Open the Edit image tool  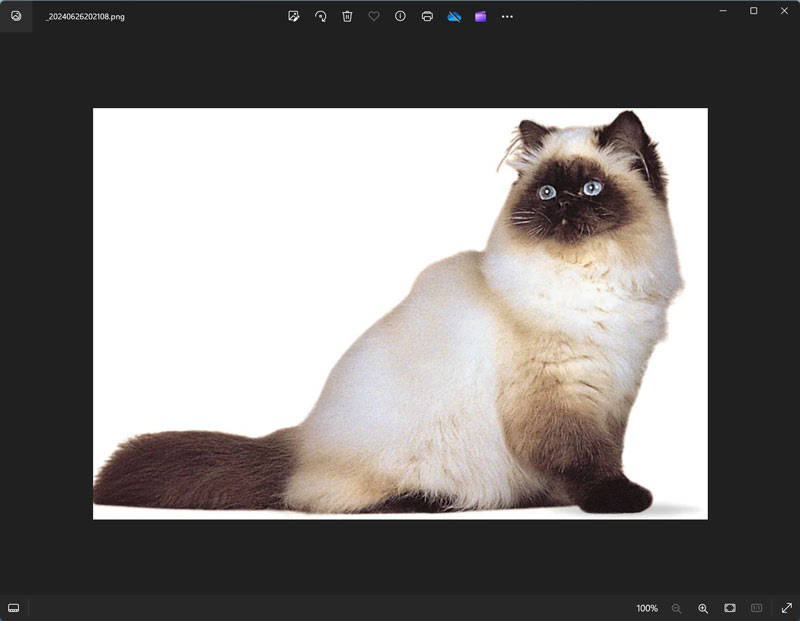pyautogui.click(x=293, y=16)
